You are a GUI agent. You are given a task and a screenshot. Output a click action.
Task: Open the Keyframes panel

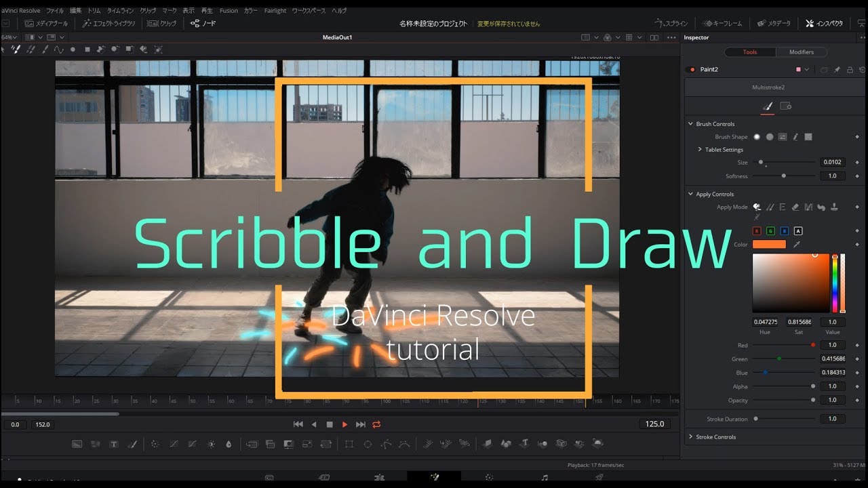point(723,23)
